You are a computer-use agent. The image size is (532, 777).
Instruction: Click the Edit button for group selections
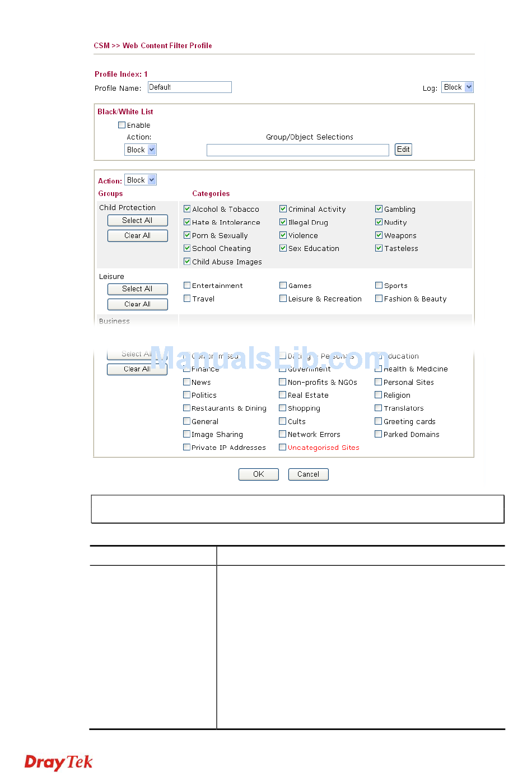click(403, 150)
